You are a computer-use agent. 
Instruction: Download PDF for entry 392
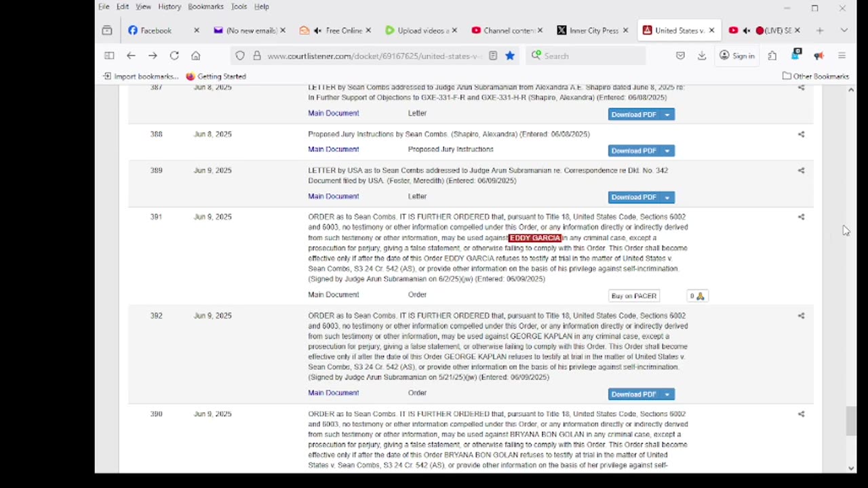coord(634,394)
